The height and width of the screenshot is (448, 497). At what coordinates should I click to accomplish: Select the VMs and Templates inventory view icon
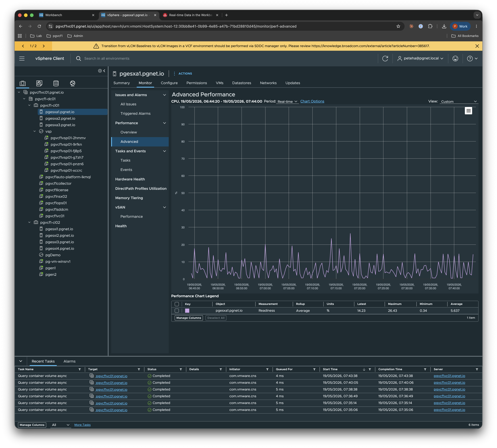click(x=39, y=83)
